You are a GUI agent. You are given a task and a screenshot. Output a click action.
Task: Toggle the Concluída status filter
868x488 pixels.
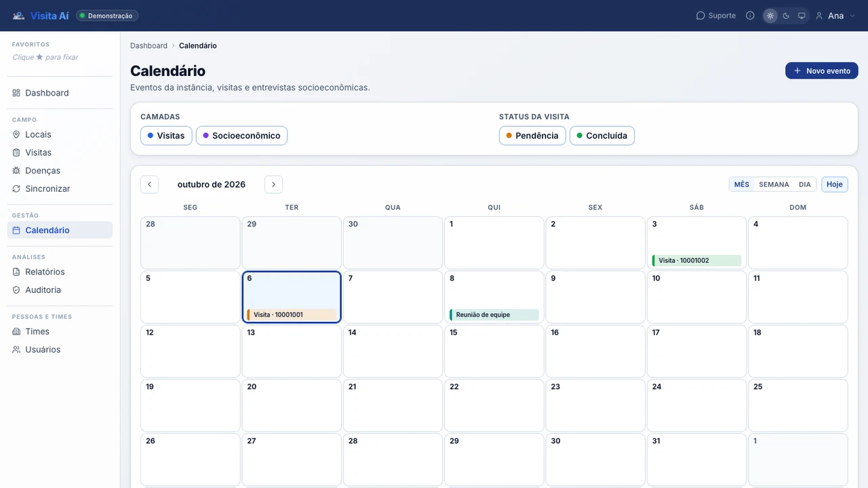tap(602, 136)
